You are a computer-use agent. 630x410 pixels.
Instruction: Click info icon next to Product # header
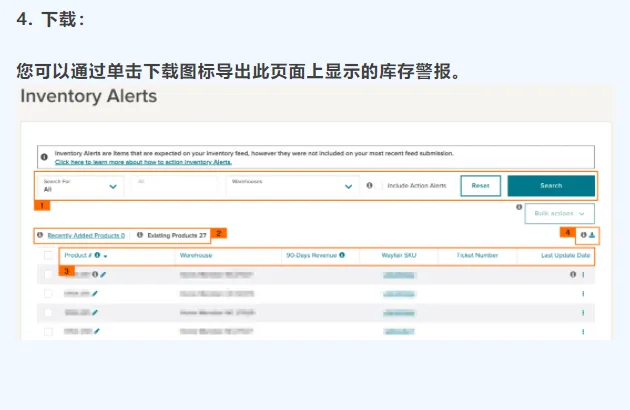click(x=97, y=255)
